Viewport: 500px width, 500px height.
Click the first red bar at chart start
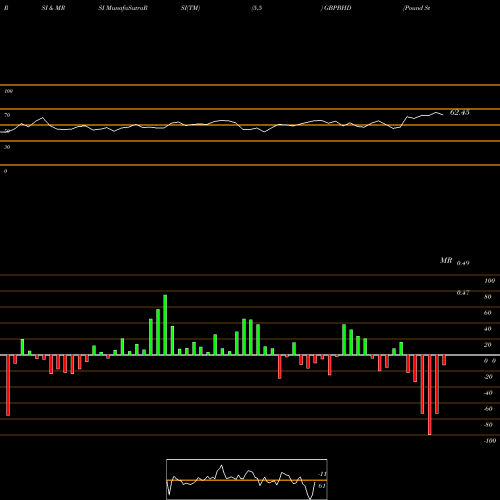(8, 385)
